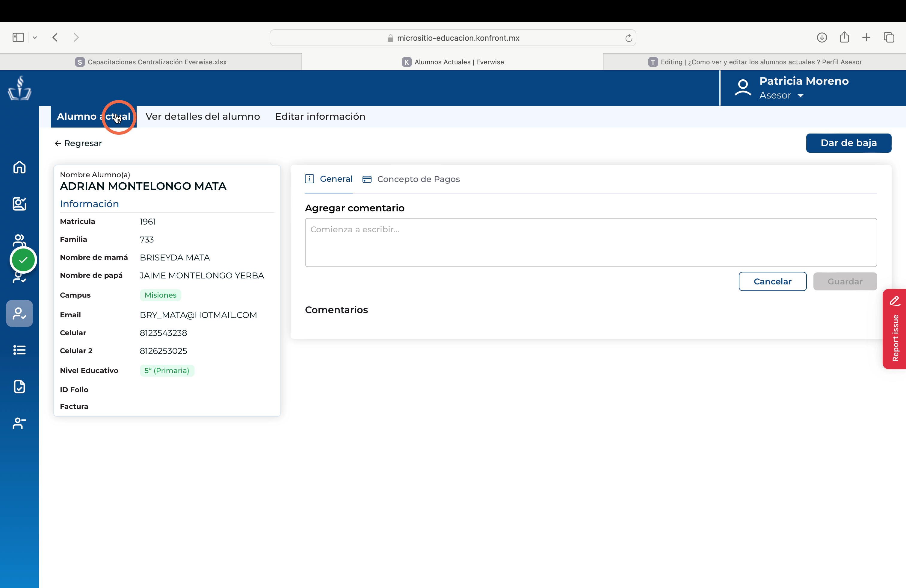Click the Safari address bar
The width and height of the screenshot is (906, 588).
453,38
